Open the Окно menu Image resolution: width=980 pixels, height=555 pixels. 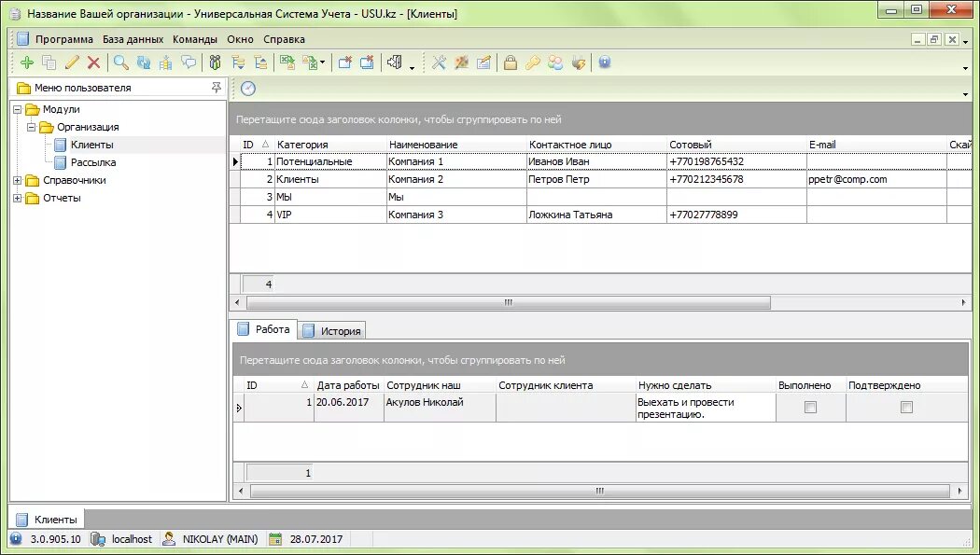240,39
